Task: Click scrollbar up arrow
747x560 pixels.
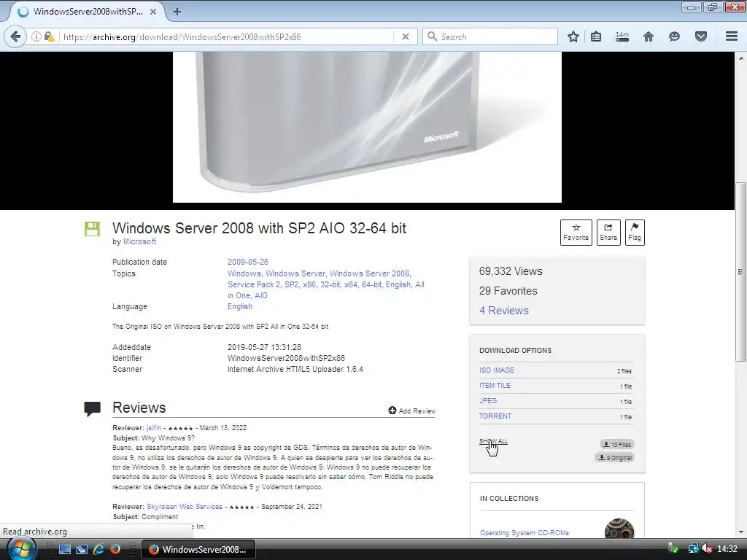Action: point(740,58)
